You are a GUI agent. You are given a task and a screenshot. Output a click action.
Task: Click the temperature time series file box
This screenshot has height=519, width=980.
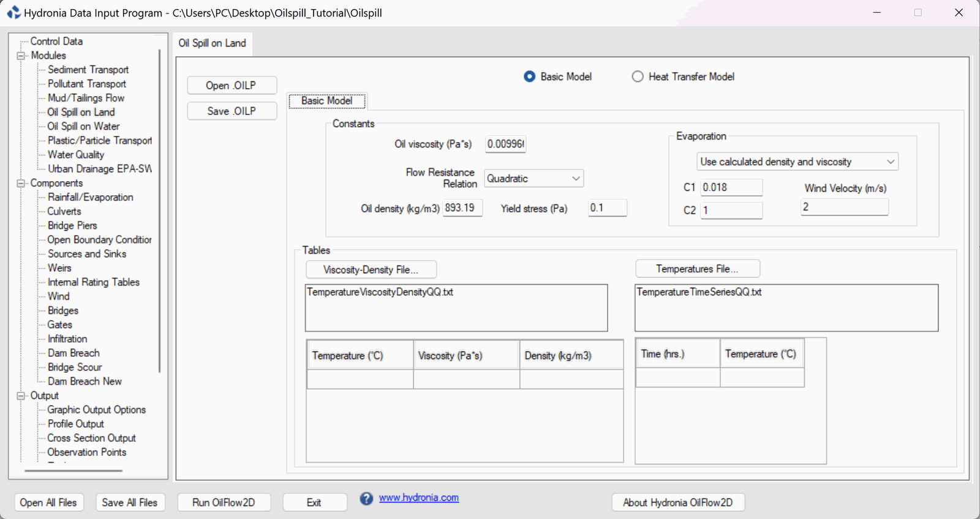pyautogui.click(x=786, y=308)
